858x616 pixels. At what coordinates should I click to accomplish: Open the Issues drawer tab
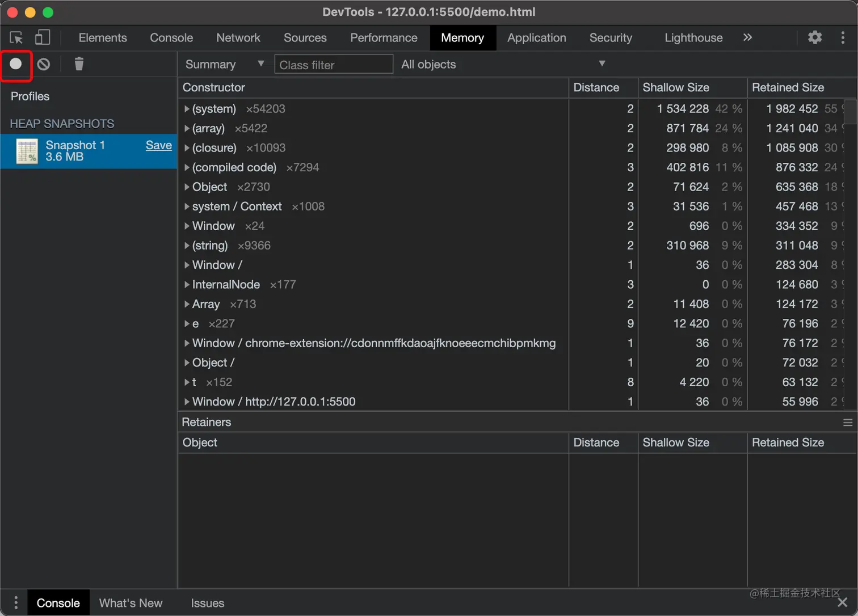tap(208, 603)
